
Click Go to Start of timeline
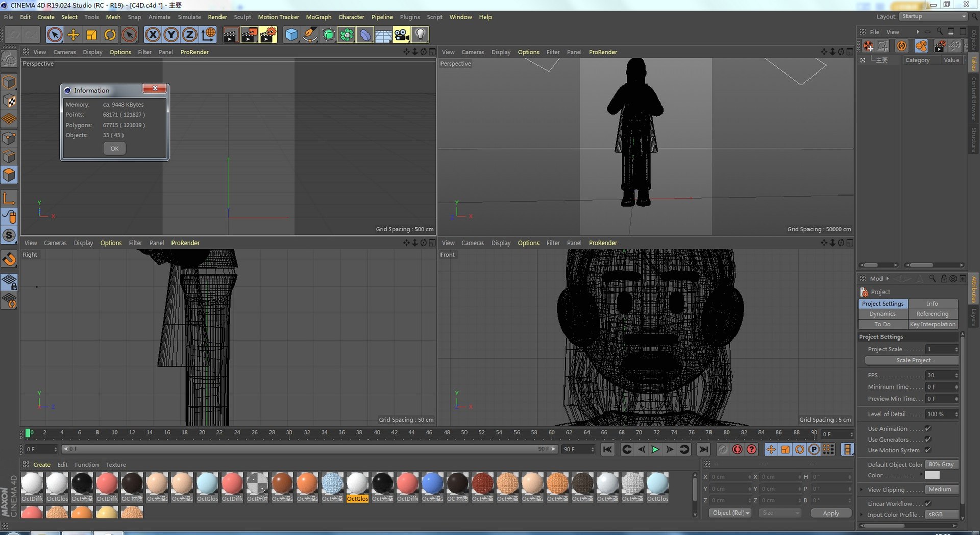(607, 449)
